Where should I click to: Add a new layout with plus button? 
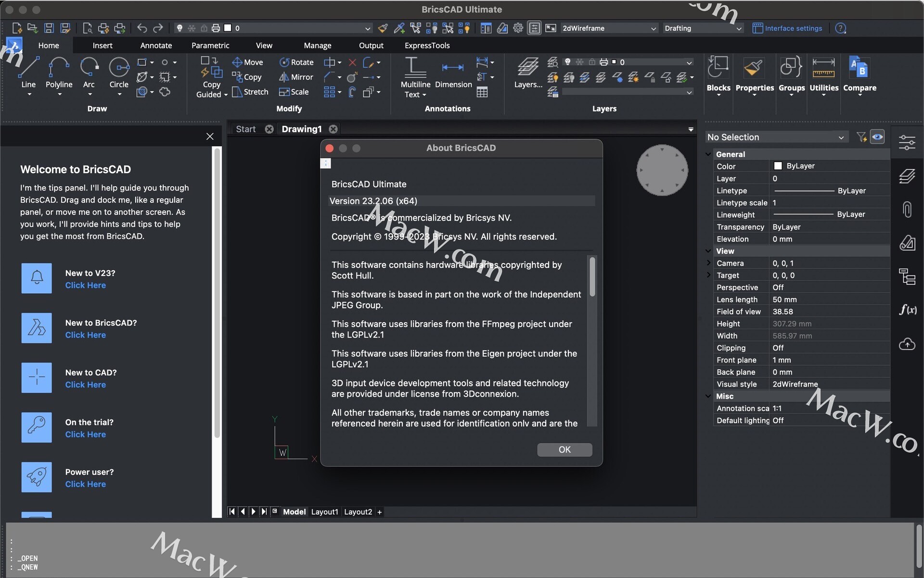click(379, 512)
